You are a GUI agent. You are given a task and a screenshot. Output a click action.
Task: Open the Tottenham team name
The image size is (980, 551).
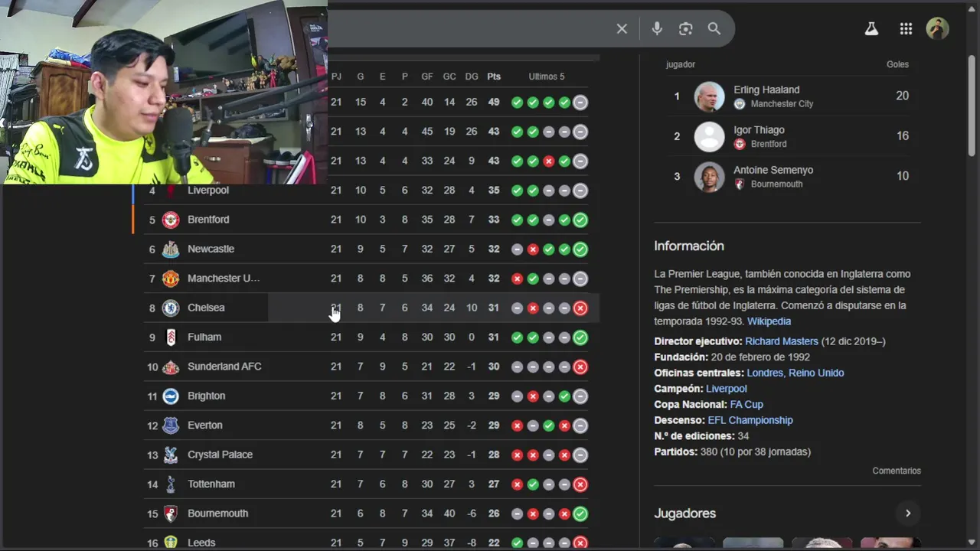(211, 484)
